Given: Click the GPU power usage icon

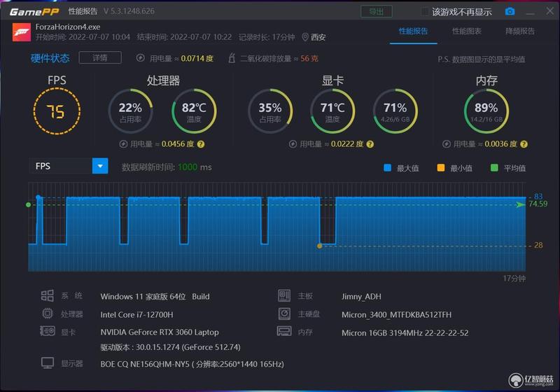Looking at the screenshot, I should pyautogui.click(x=293, y=144).
